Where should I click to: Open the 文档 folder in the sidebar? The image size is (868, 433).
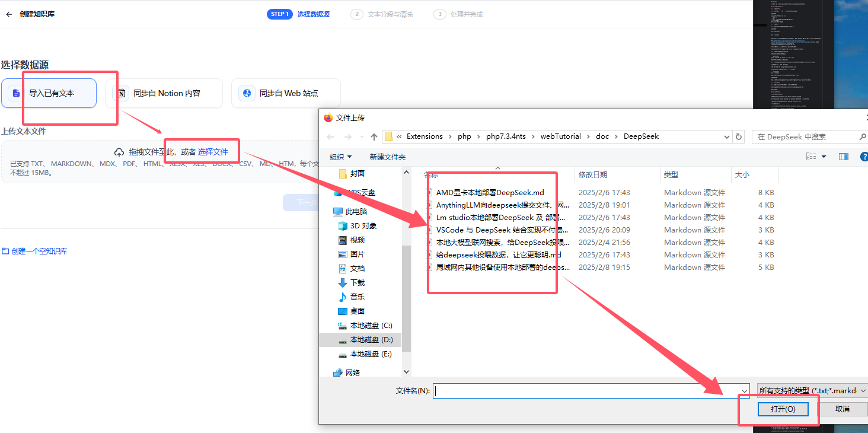[x=351, y=269]
